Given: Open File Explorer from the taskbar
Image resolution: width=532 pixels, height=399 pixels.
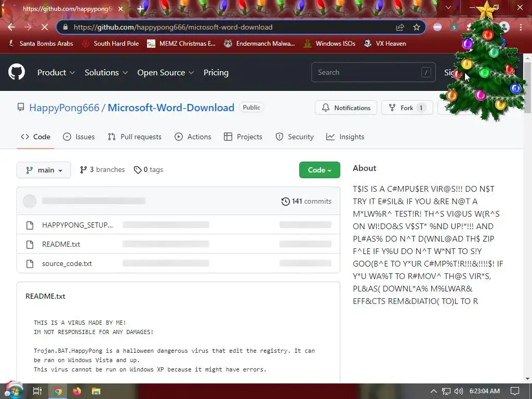Looking at the screenshot, I should point(96,391).
